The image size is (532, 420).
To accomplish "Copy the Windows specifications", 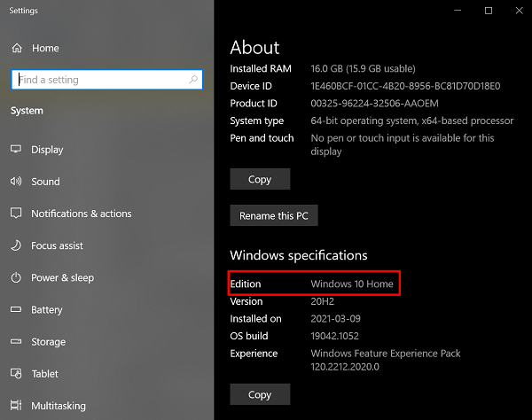I will (x=260, y=394).
